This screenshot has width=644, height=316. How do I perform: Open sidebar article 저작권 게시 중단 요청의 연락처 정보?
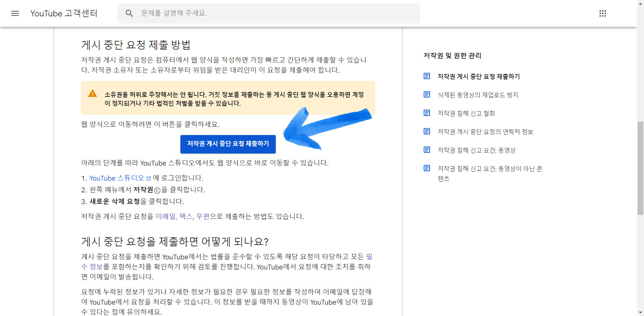(x=485, y=132)
